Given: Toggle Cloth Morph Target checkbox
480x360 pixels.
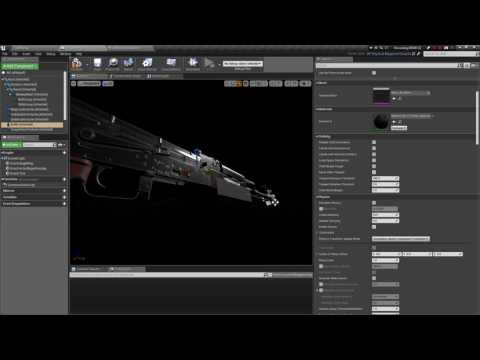Looking at the screenshot, I should tap(374, 166).
